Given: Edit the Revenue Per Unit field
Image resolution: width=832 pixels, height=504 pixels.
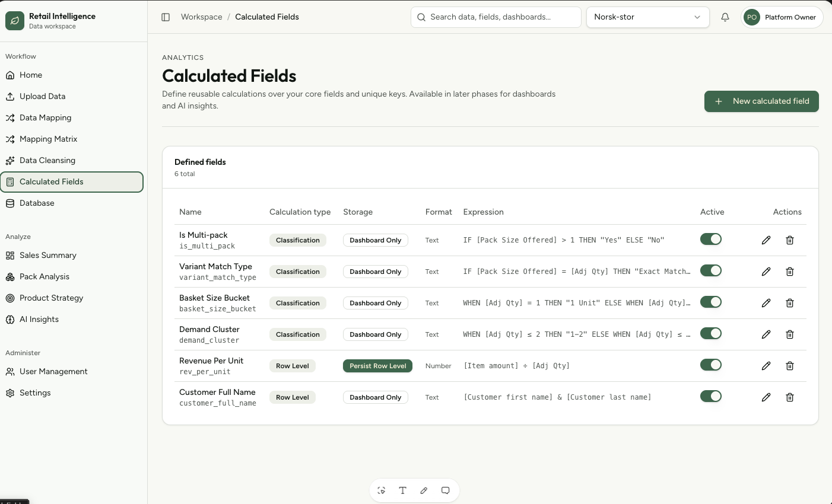Looking at the screenshot, I should [766, 366].
